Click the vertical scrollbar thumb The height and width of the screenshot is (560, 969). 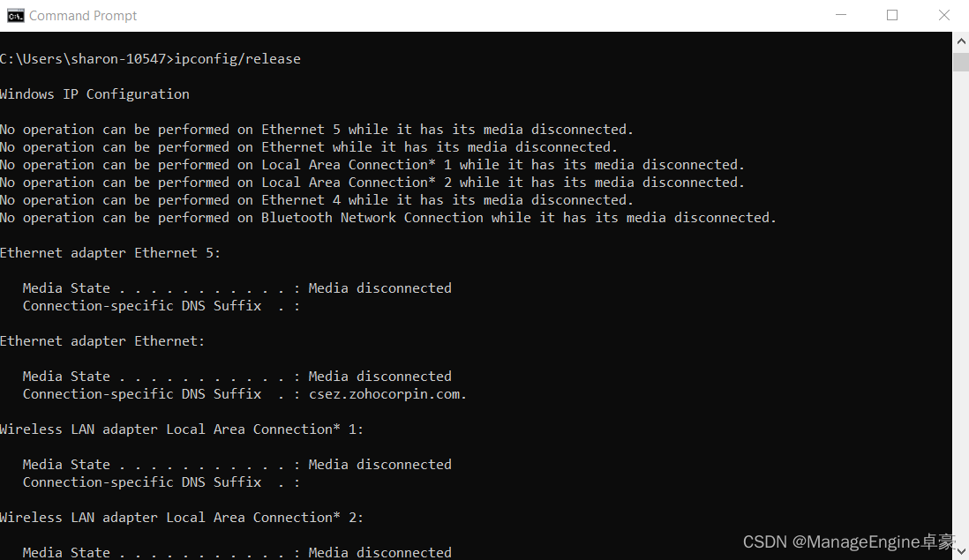(961, 63)
